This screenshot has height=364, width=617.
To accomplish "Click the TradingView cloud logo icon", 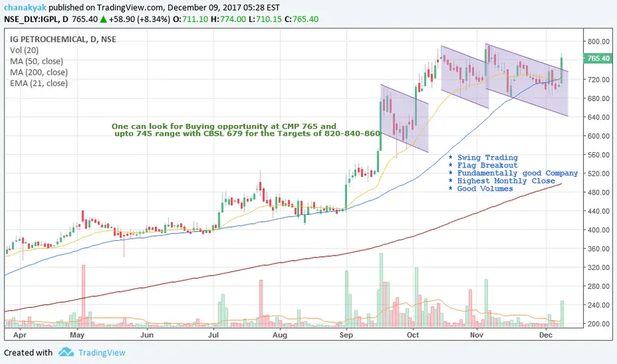I will tap(66, 352).
